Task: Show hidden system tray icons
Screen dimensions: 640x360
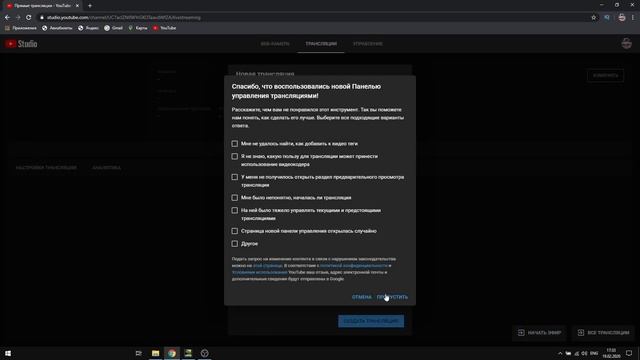Action: (x=560, y=353)
